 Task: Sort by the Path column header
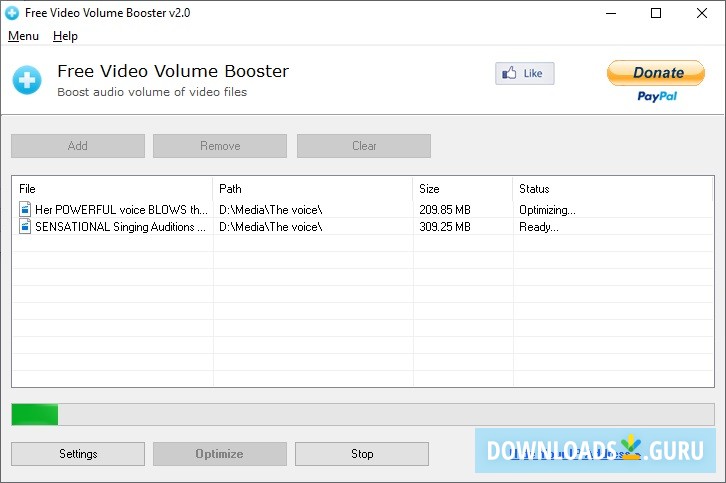[313, 189]
